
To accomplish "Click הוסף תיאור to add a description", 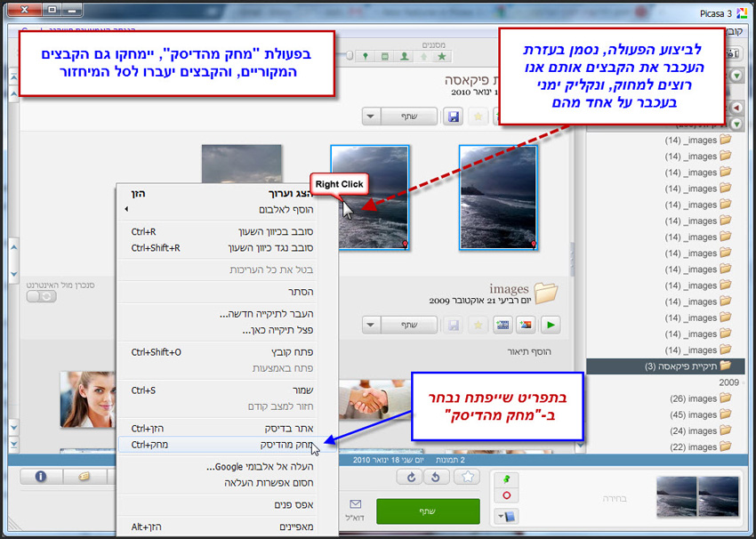I will [x=529, y=351].
